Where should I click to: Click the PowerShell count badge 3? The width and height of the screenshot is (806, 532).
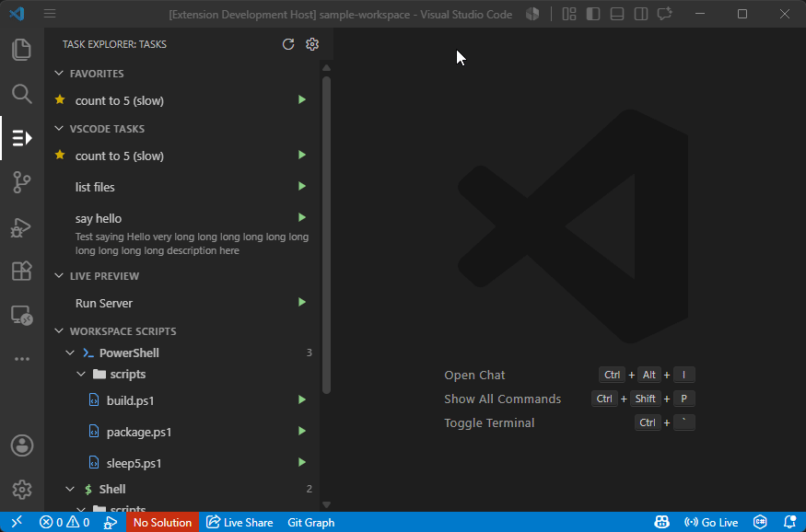pyautogui.click(x=309, y=353)
